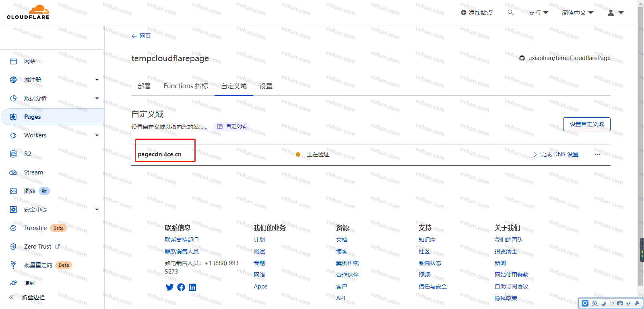
Task: Click the 数据分析 chart icon
Action: coord(13,98)
